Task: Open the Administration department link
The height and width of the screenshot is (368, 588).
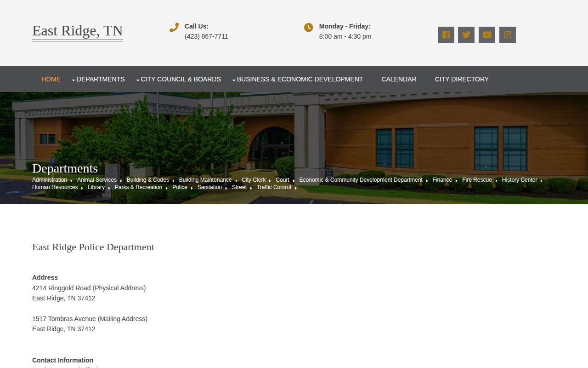Action: (50, 180)
